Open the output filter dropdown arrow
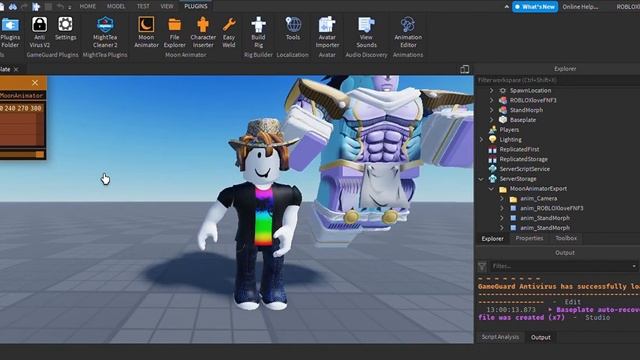 [634, 267]
